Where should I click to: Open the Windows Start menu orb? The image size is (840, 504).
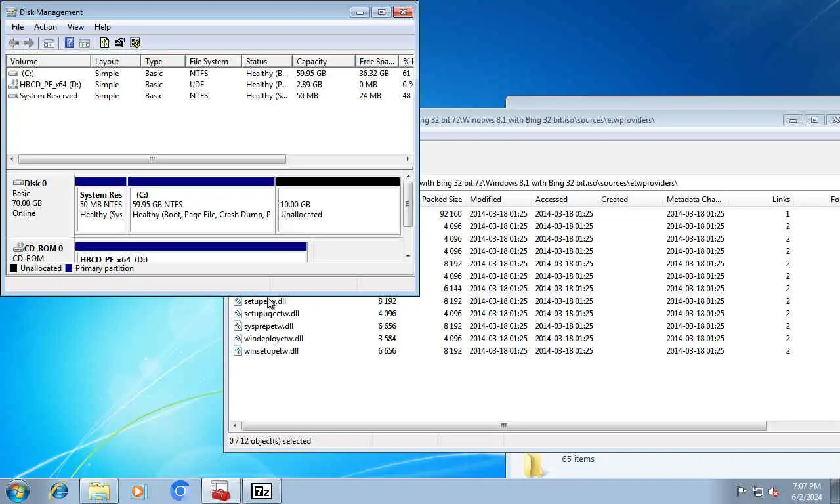click(18, 491)
